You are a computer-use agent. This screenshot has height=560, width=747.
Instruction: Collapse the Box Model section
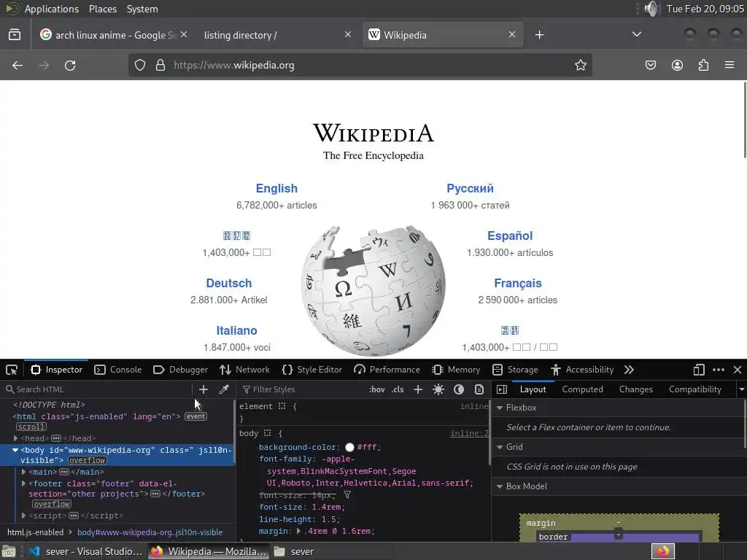(500, 486)
